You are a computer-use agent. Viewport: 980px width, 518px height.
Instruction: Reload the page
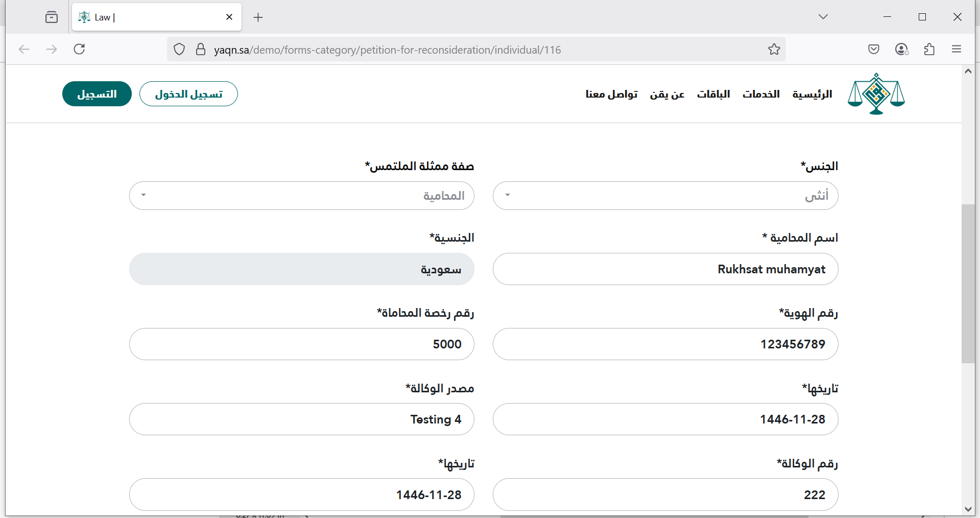click(x=79, y=50)
